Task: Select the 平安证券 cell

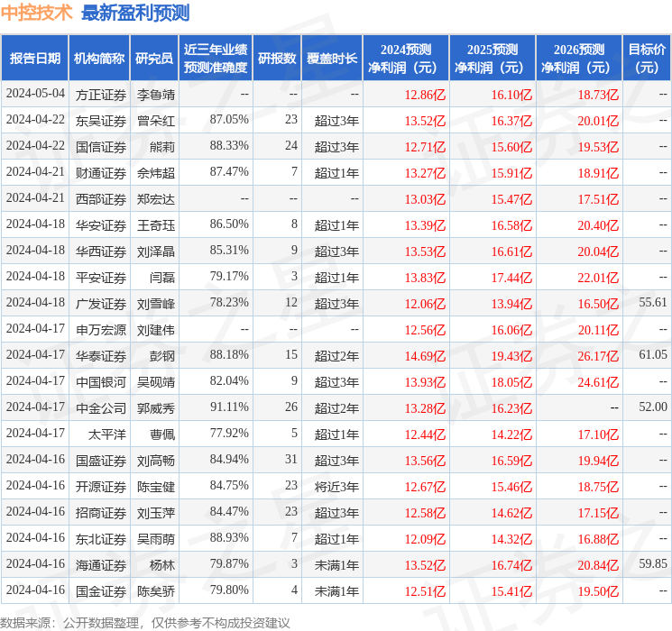Action: 101,278
